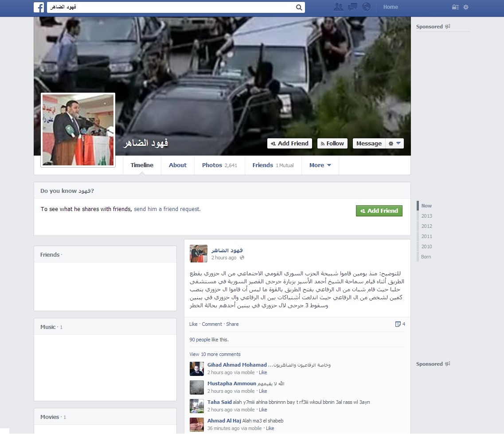
Task: Click the profile picture thumbnail
Action: 78,130
